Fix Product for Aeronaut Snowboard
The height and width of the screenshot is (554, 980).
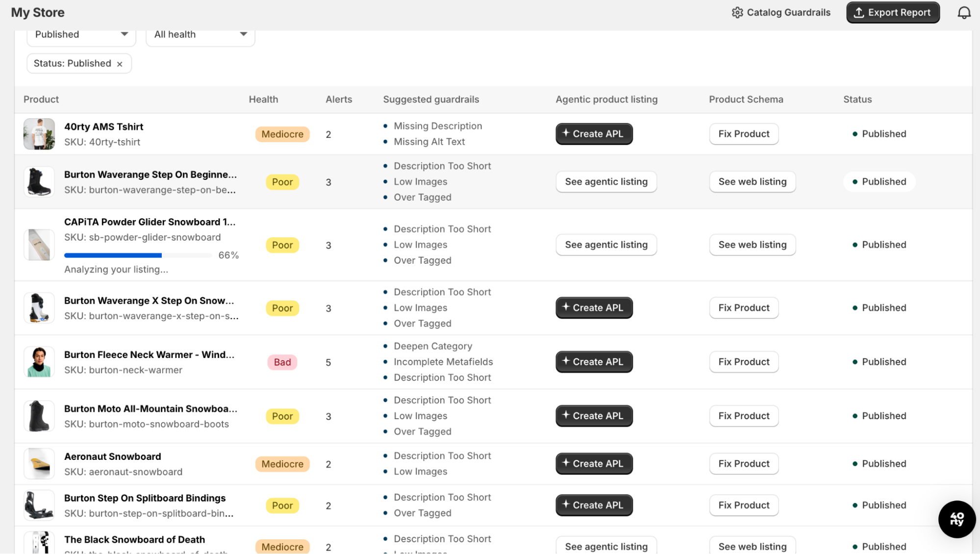point(744,464)
